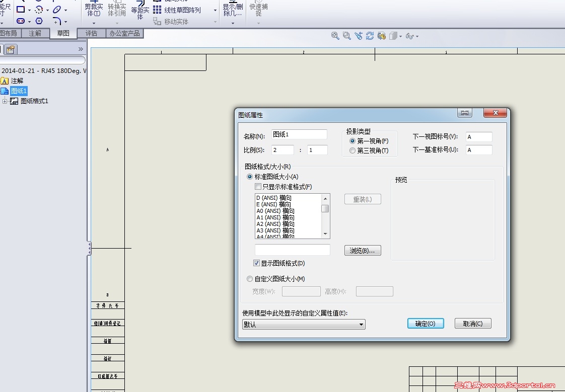Toggle Only show standard formats (只显示标准格式) checkbox
This screenshot has width=565, height=392.
point(258,187)
